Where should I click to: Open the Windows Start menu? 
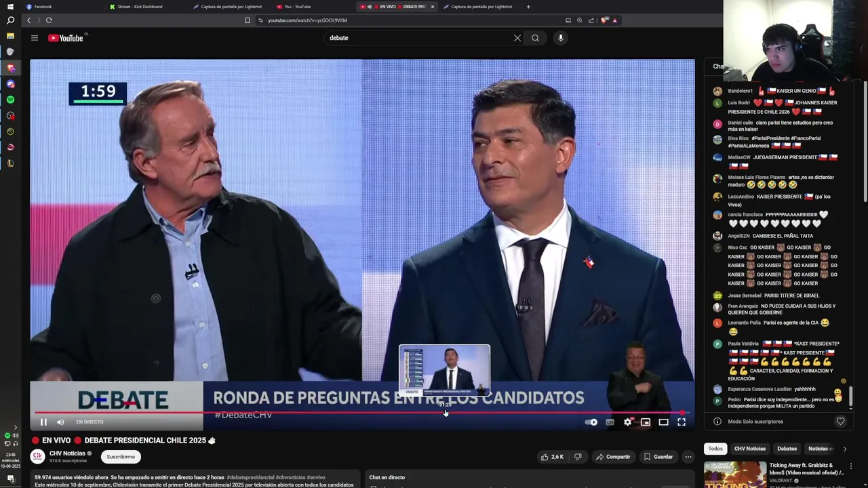point(10,7)
